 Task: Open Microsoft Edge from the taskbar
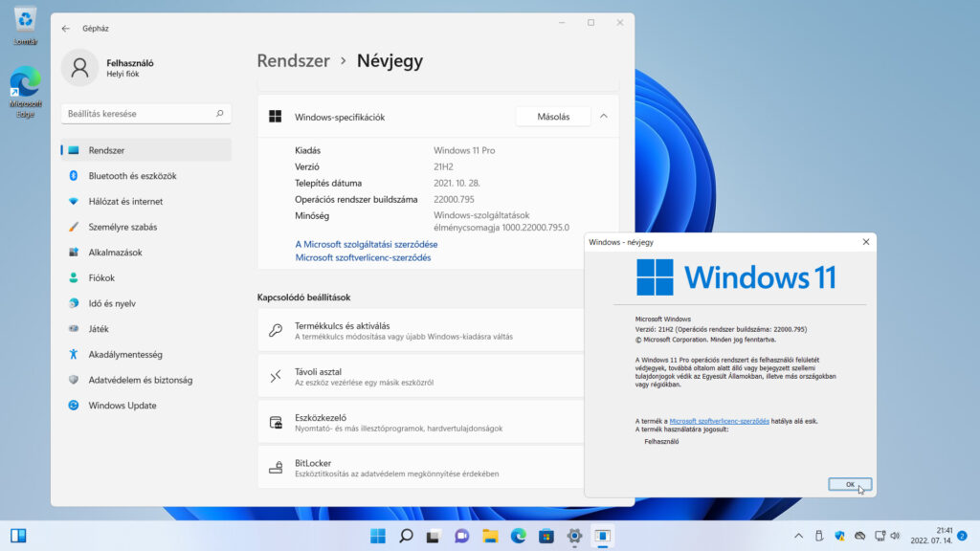pyautogui.click(x=518, y=536)
